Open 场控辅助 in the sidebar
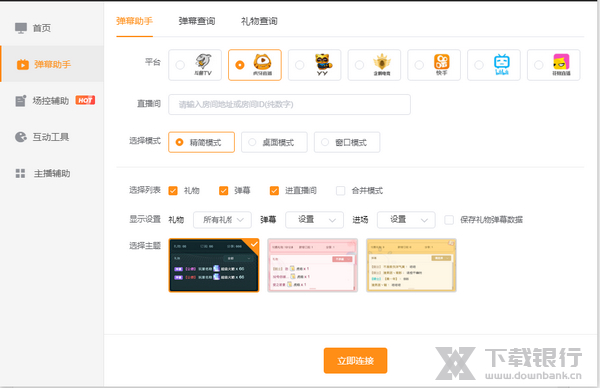Viewport: 600px width, 388px height. point(52,101)
